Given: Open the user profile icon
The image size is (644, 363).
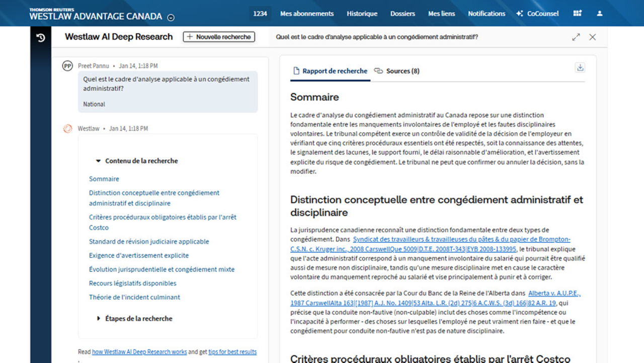Looking at the screenshot, I should click(599, 14).
